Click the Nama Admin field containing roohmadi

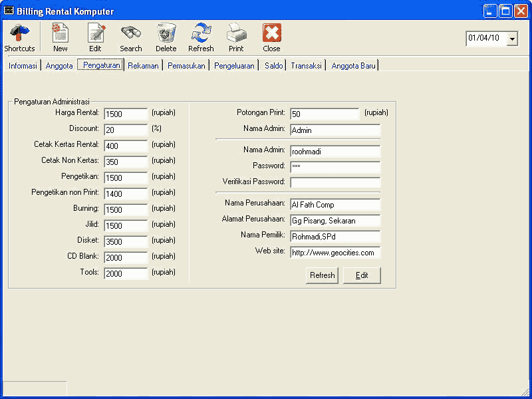335,152
